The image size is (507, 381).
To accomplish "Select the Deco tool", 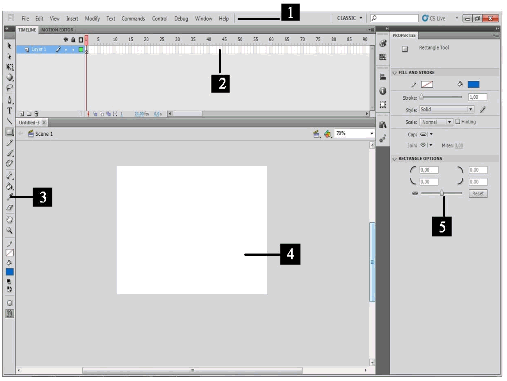I will click(9, 163).
